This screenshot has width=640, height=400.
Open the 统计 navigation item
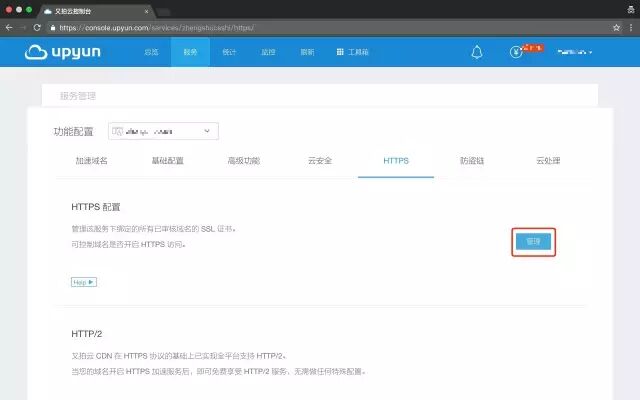tap(229, 52)
